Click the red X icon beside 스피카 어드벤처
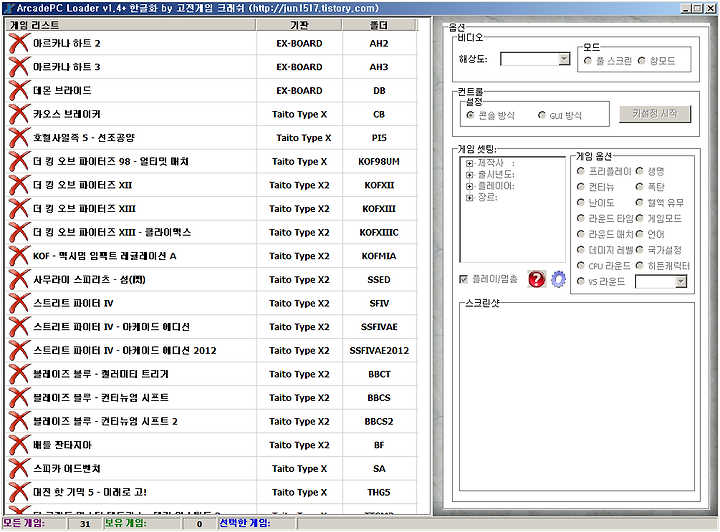 (x=19, y=469)
